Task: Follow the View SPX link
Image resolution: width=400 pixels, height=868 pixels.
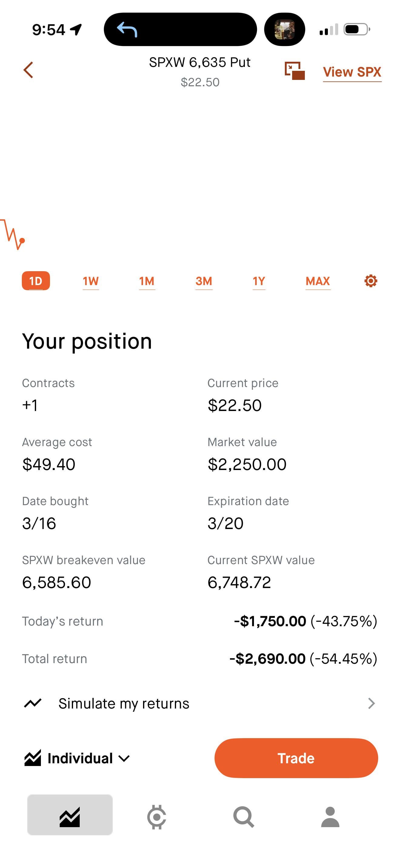Action: click(352, 72)
